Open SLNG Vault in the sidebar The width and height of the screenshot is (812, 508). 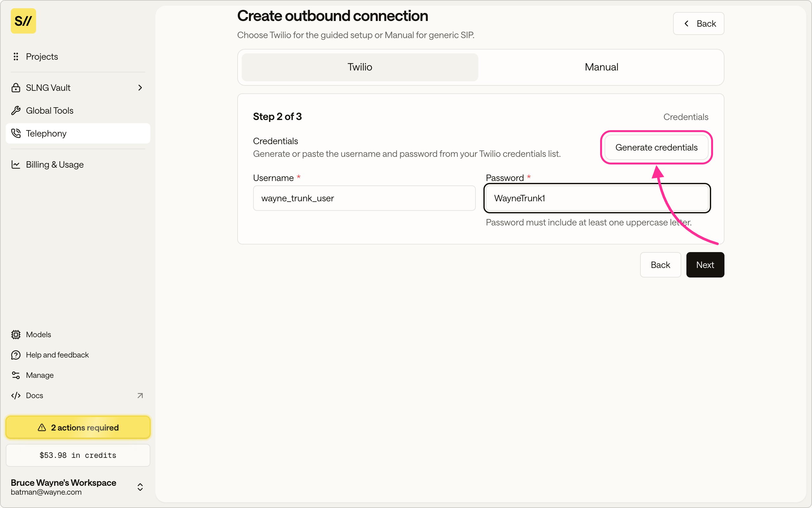coord(78,88)
